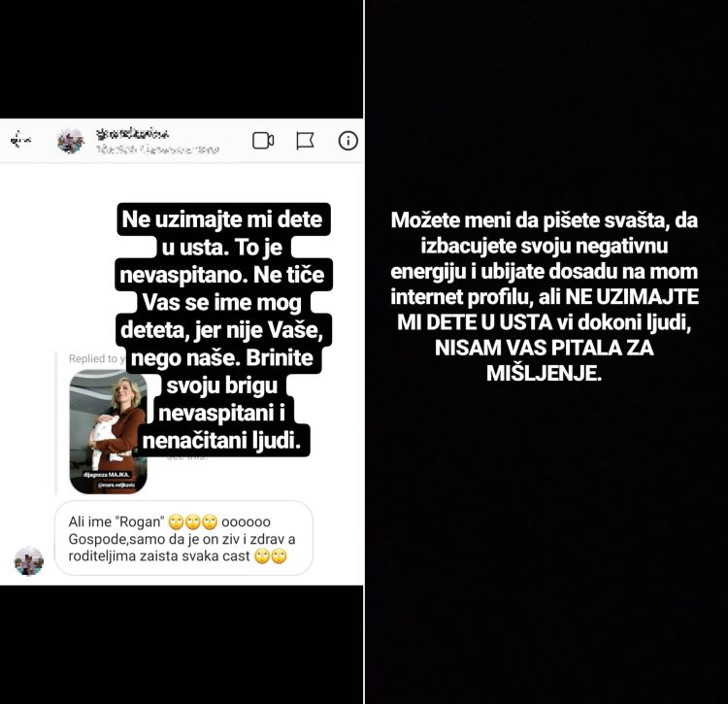Tap the flag icon in chat header
The width and height of the screenshot is (728, 704).
point(305,141)
